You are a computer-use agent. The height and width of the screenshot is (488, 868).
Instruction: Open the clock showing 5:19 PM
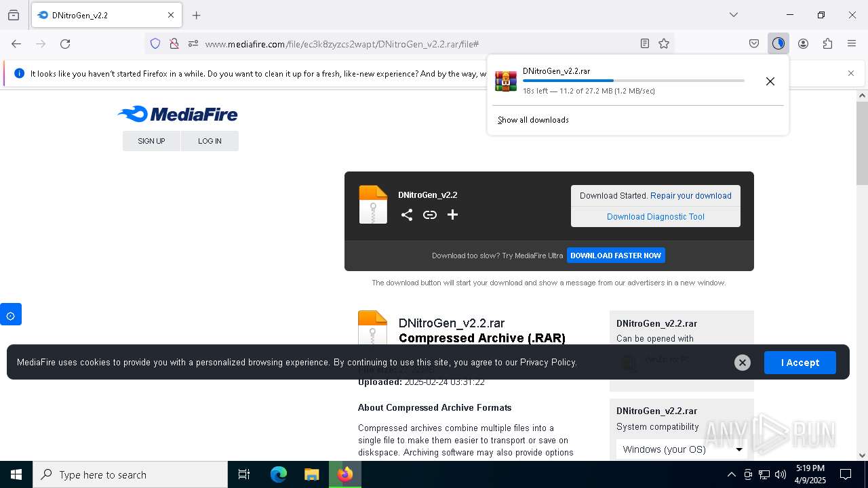click(811, 474)
